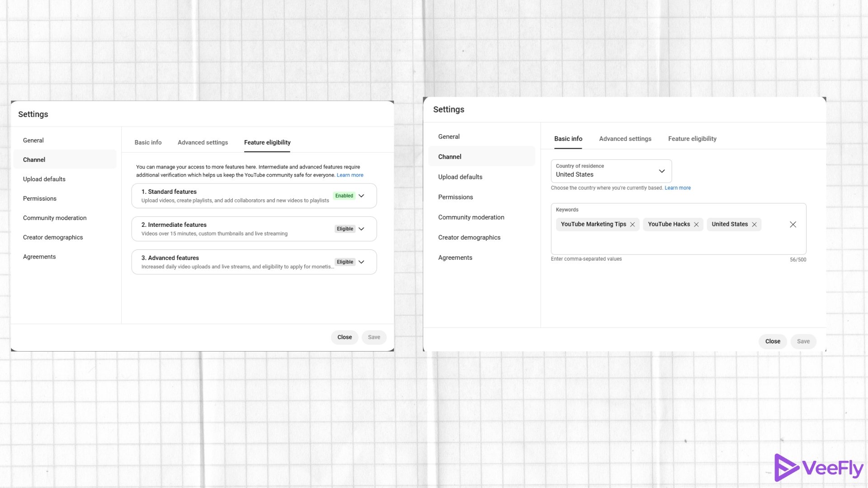This screenshot has height=488, width=868.
Task: Expand the Intermediate features section
Action: pos(361,229)
